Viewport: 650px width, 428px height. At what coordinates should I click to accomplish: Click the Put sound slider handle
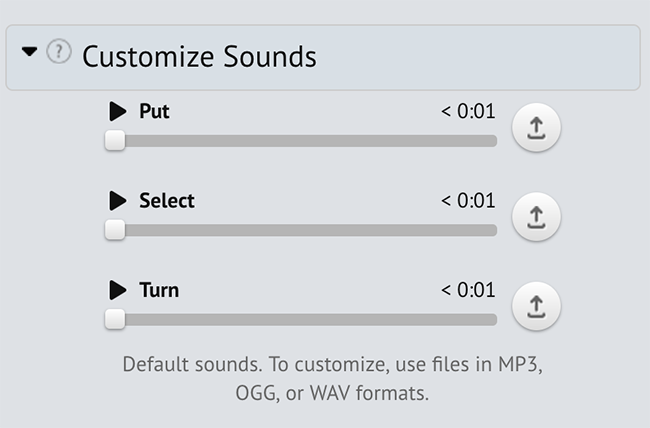115,141
